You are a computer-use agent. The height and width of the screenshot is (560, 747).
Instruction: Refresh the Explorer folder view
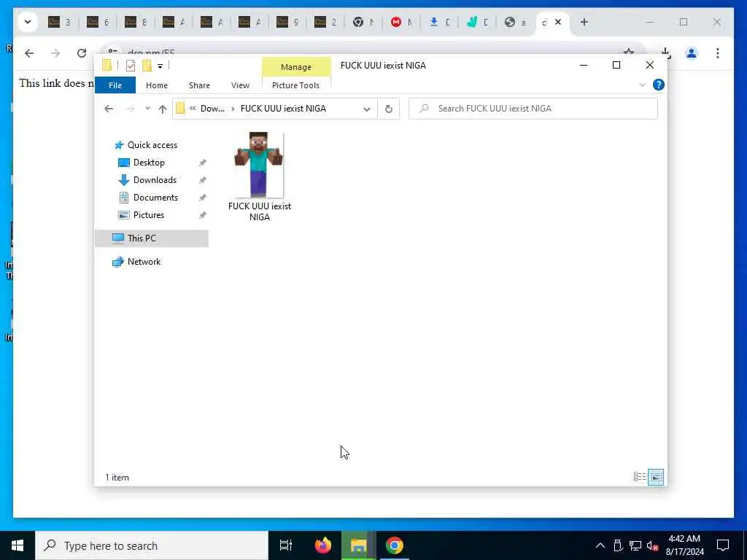pos(389,109)
